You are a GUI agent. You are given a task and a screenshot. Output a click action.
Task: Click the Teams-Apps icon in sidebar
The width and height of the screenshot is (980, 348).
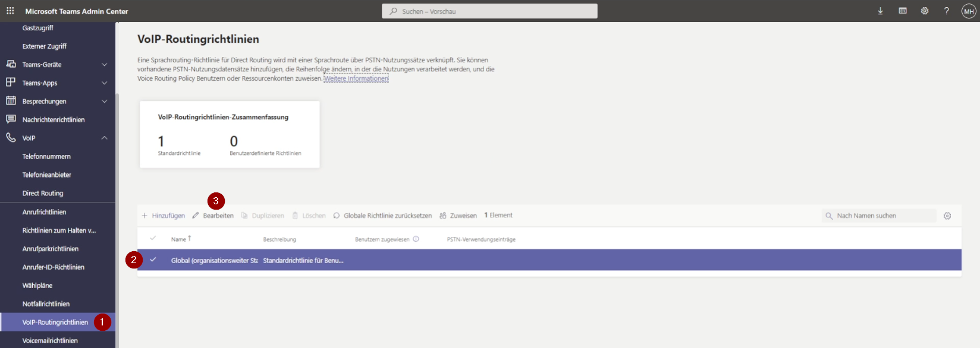11,83
